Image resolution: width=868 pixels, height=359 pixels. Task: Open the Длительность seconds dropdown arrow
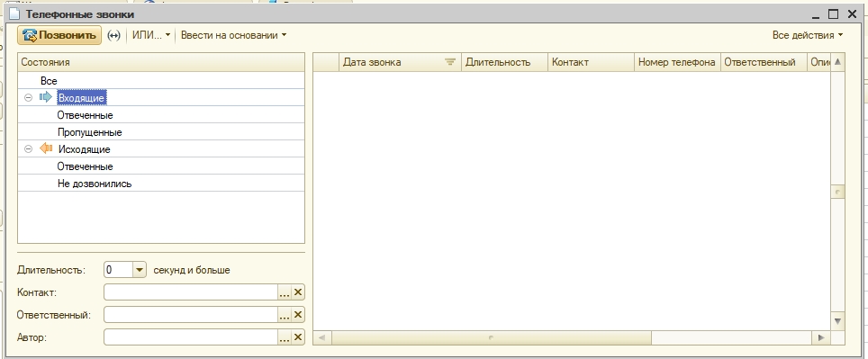[140, 270]
